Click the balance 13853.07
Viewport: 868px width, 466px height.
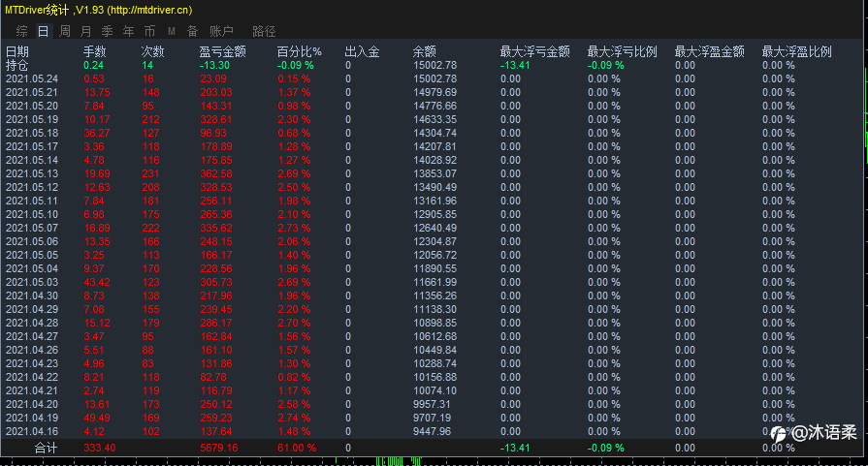tap(435, 173)
